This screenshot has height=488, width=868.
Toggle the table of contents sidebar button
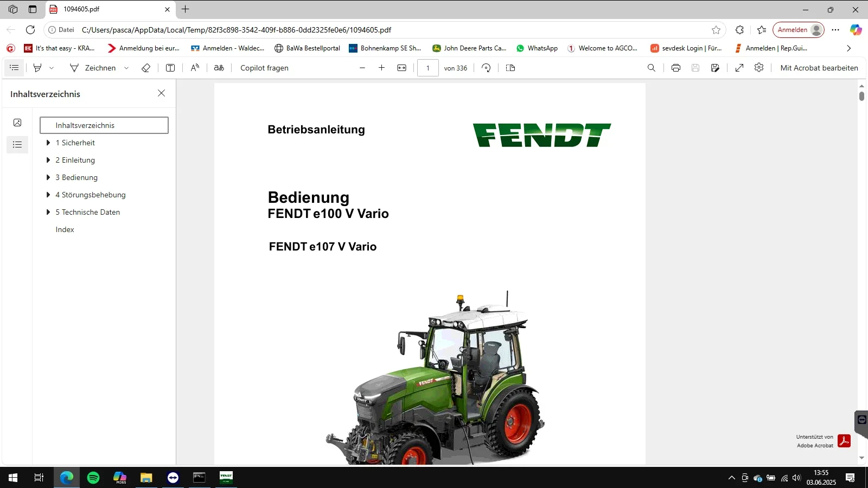(14, 68)
